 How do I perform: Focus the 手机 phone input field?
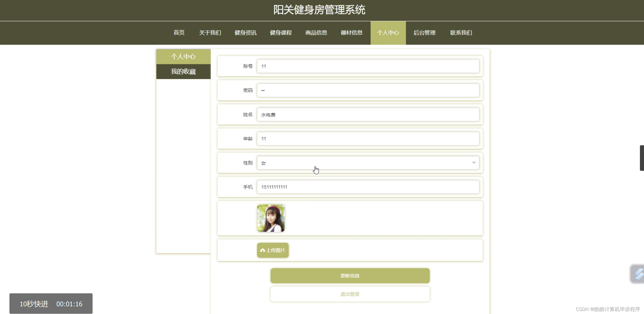click(368, 187)
